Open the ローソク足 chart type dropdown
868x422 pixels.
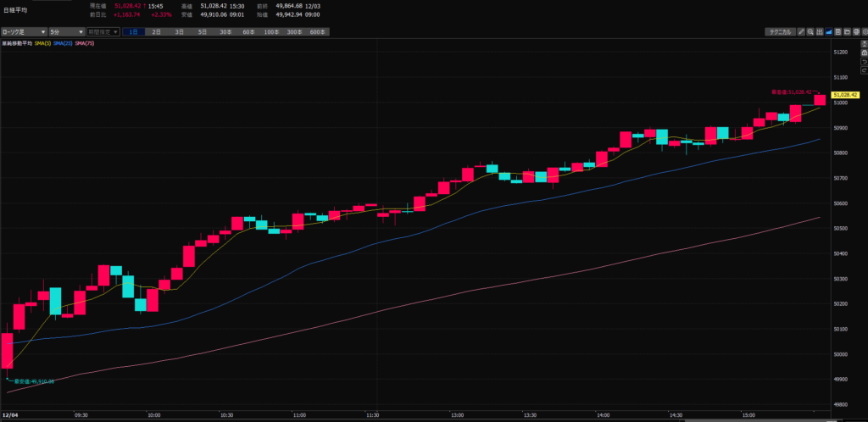tap(24, 31)
